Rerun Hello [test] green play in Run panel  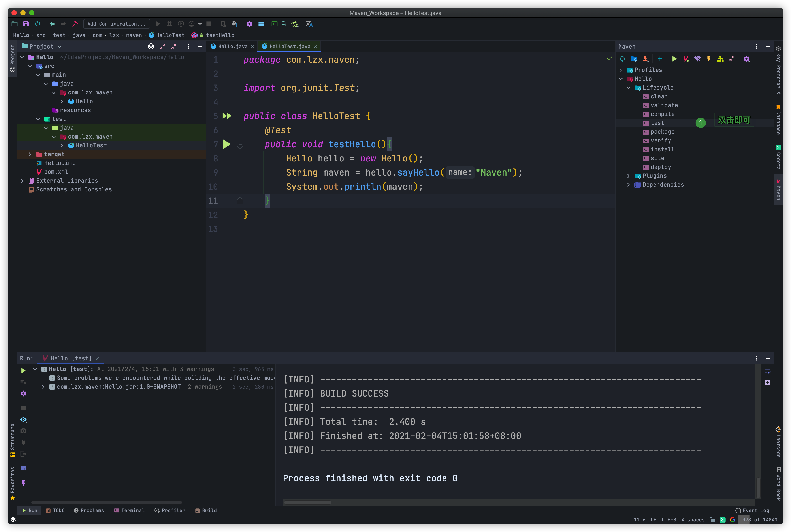click(x=23, y=371)
